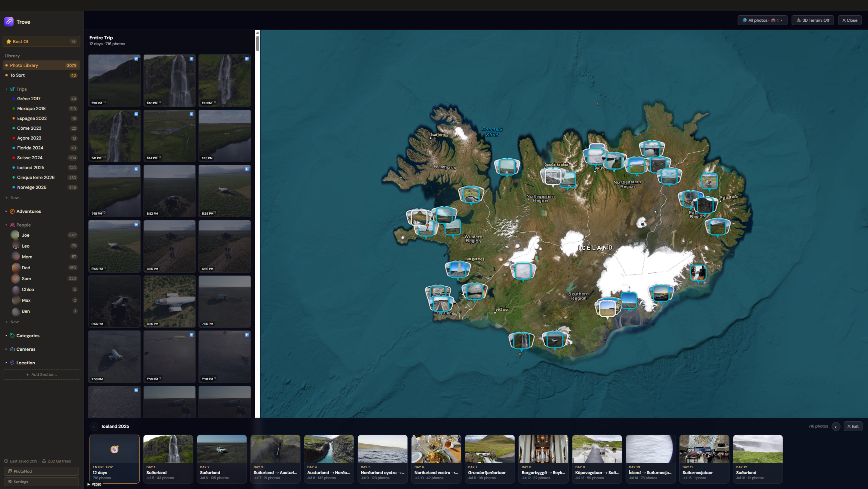Toggle the VIDEO filter tag

(95, 484)
